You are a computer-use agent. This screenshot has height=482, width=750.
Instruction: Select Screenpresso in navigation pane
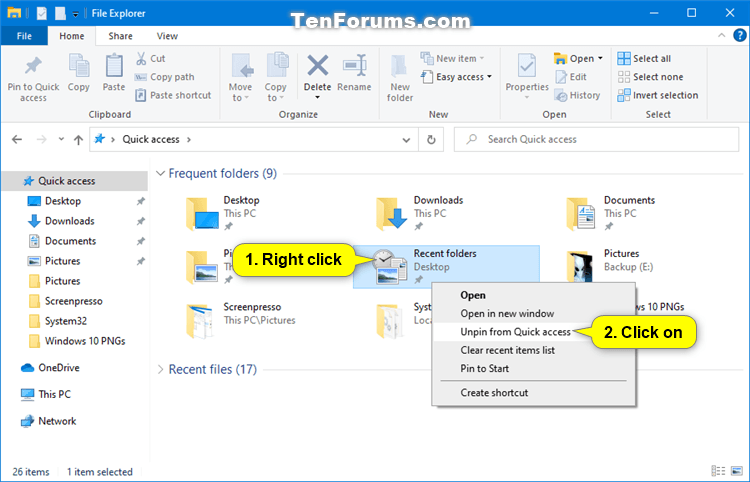[x=75, y=301]
